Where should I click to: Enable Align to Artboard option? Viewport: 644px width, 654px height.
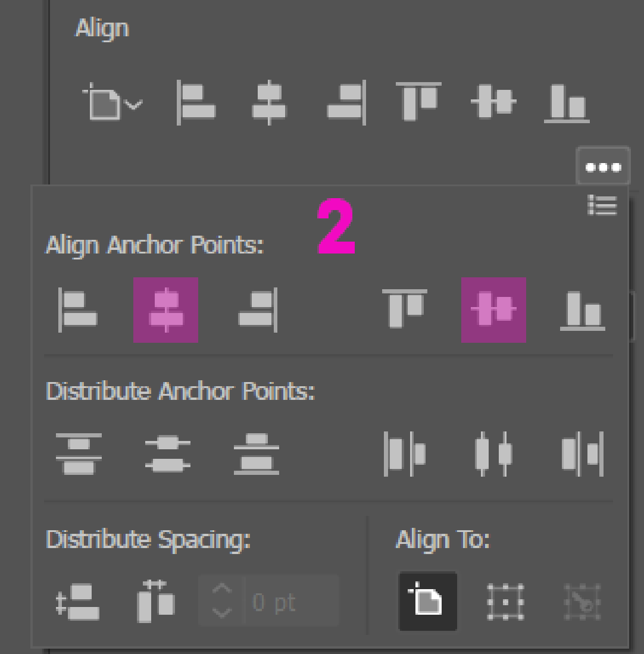click(427, 602)
